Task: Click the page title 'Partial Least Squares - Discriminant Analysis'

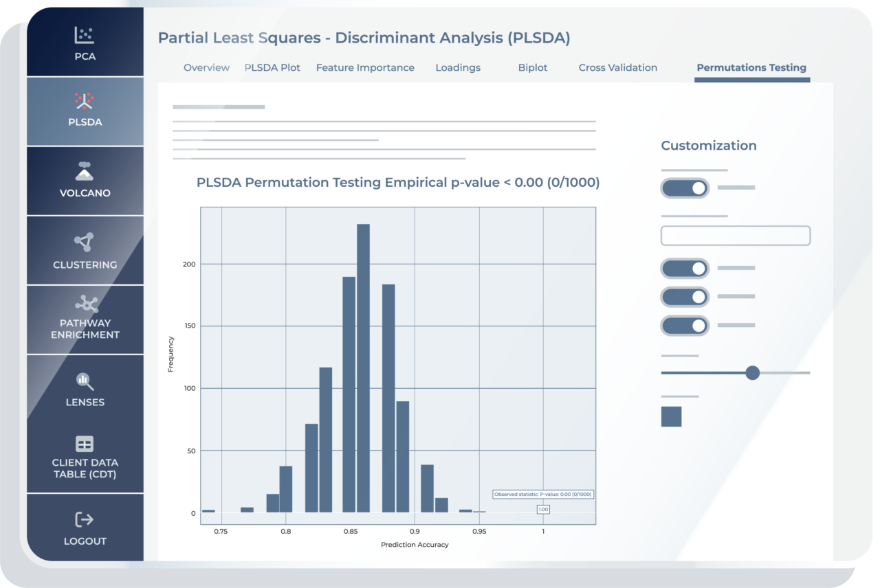Action: coord(364,38)
